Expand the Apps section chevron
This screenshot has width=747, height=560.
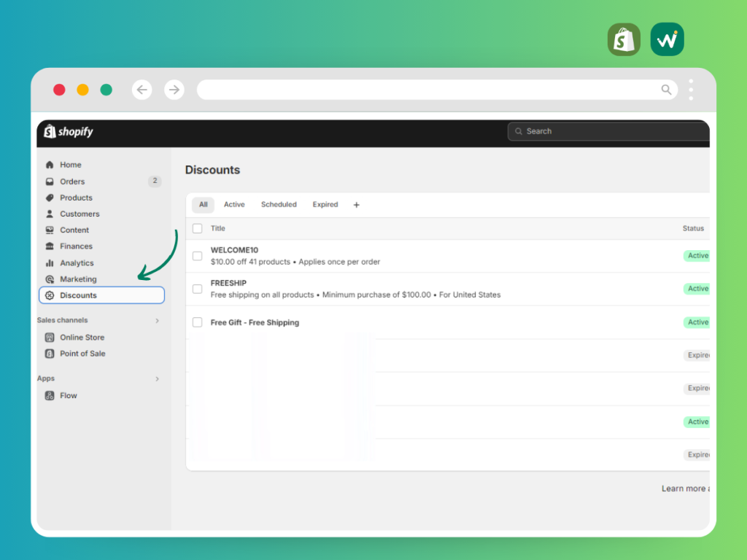158,379
